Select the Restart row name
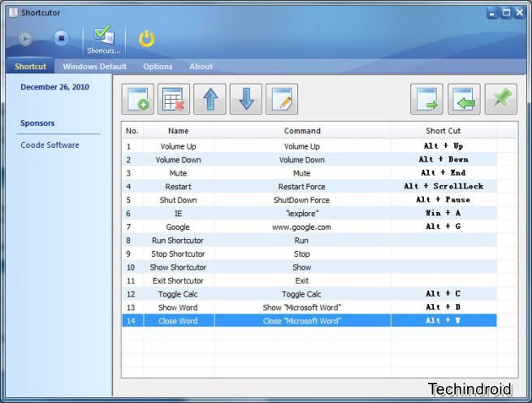This screenshot has height=403, width=532. [179, 186]
